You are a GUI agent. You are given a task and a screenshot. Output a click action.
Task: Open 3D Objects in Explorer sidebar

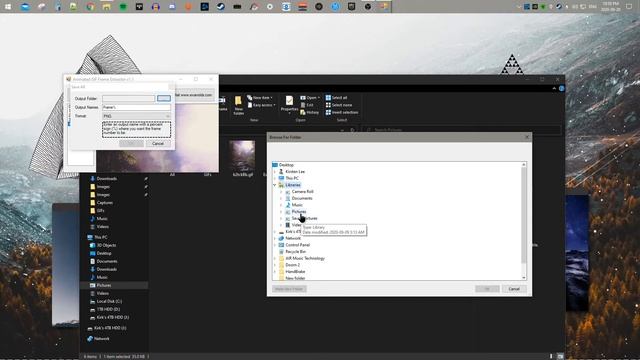[x=106, y=245]
